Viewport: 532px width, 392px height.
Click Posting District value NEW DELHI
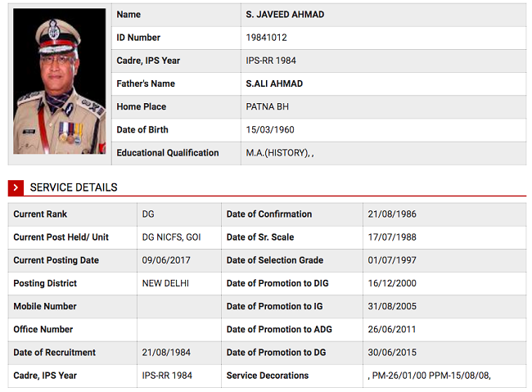[165, 283]
